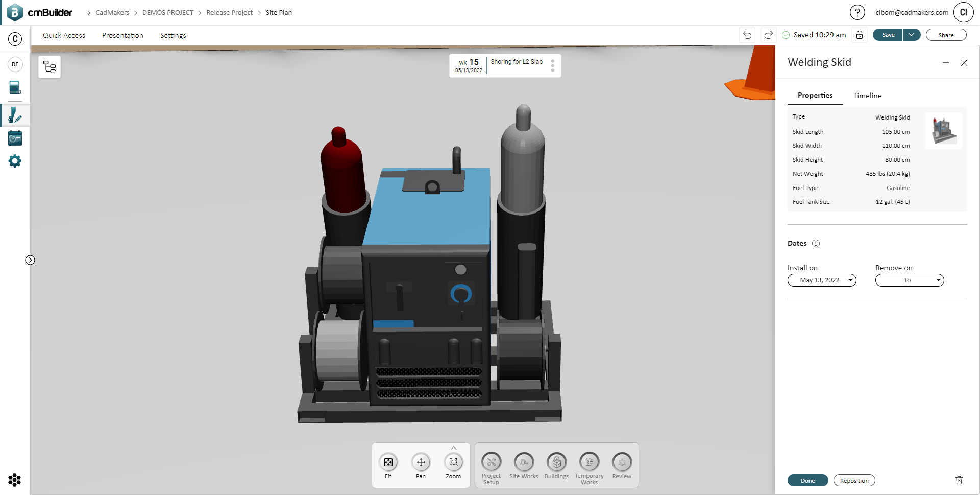Viewport: 980px width, 495px height.
Task: Open the model tree hierarchy icon
Action: coord(50,67)
